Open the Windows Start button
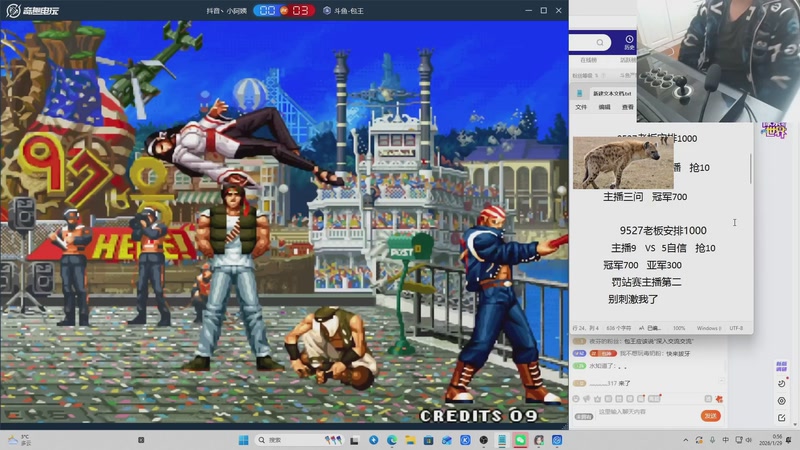 pos(243,440)
